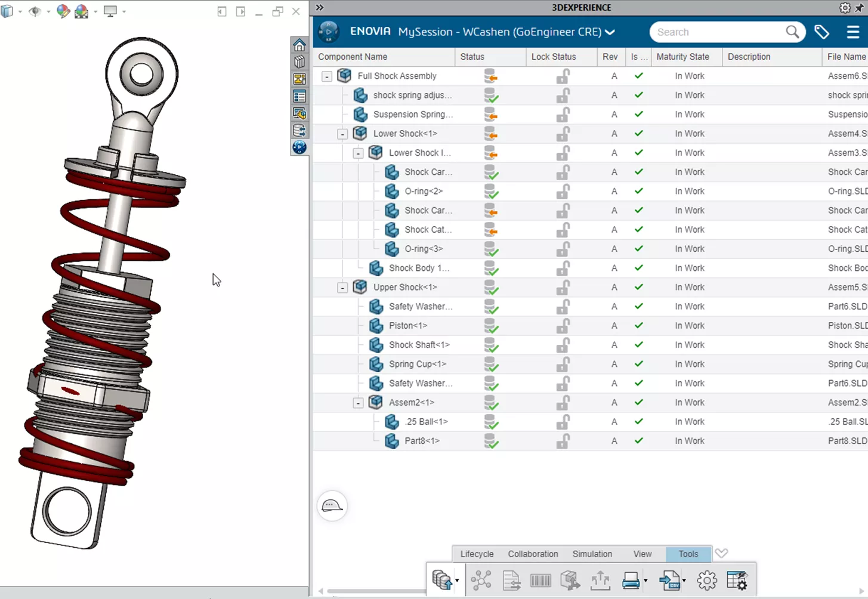Click the print icon in Tools toolbar
This screenshot has height=599, width=868.
click(631, 580)
